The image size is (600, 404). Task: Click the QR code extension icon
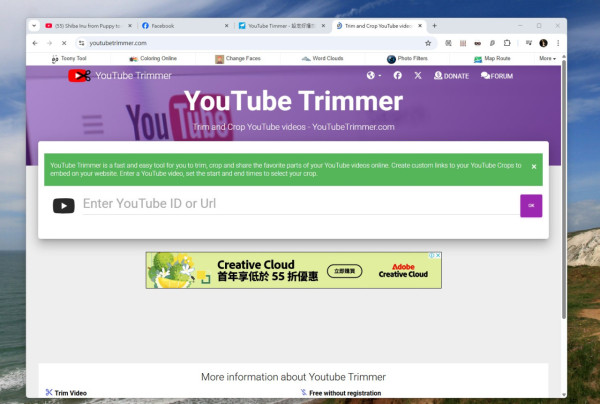coord(448,43)
